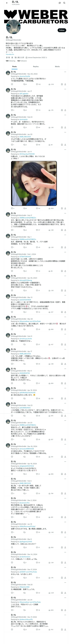The width and height of the screenshot is (72, 644).
Task: Click the refresh icon near search
Action: click(x=60, y=3)
